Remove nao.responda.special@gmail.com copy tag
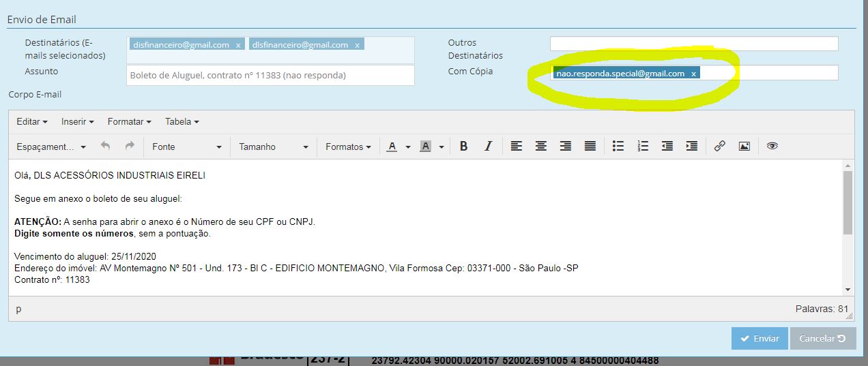Image resolution: width=868 pixels, height=366 pixels. point(693,74)
